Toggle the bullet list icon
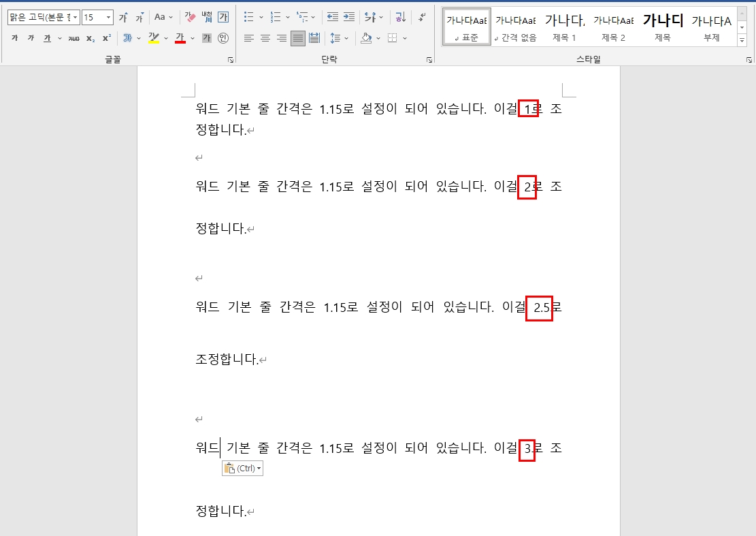The image size is (756, 536). pos(249,16)
